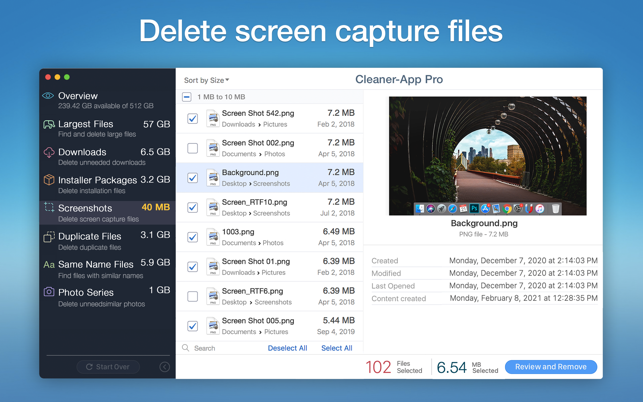The width and height of the screenshot is (643, 402).
Task: Click the search magnifier icon
Action: (185, 348)
